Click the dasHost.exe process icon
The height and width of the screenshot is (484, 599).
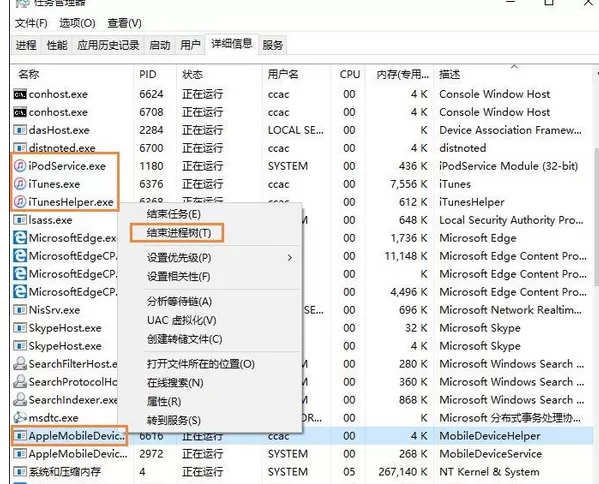click(20, 130)
